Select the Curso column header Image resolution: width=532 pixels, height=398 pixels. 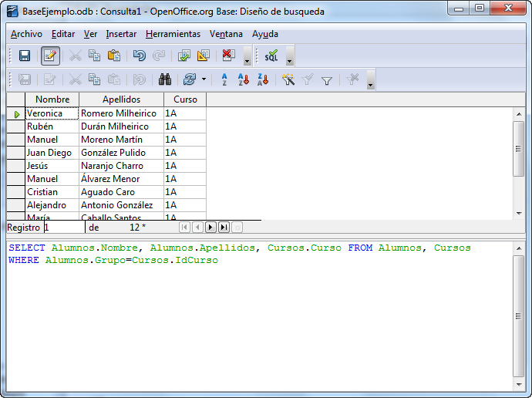click(x=185, y=99)
